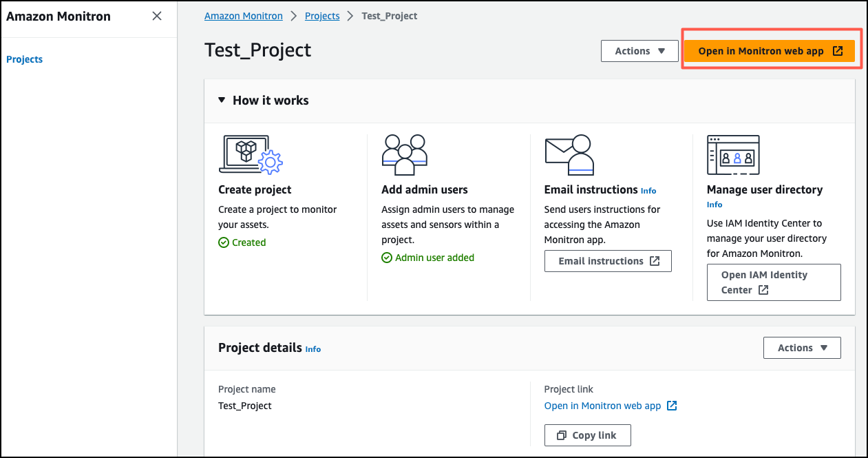Open the Monitron web app link under Project link
The image size is (868, 458).
[604, 406]
